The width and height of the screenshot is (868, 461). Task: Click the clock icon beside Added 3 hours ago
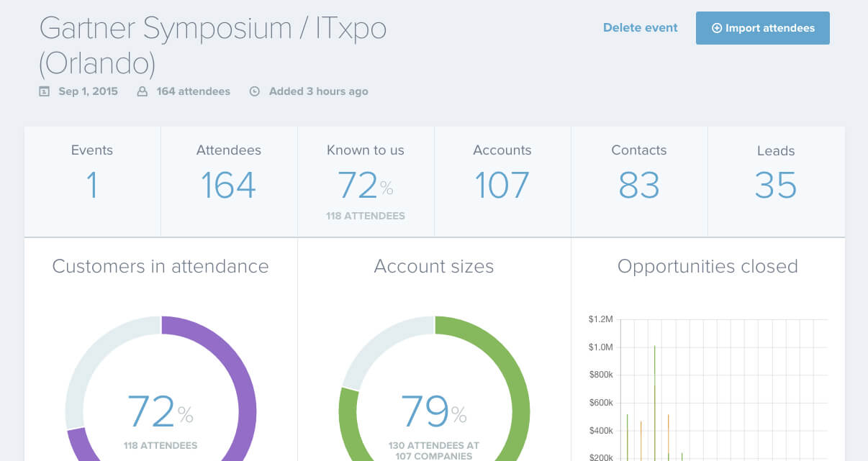tap(254, 91)
